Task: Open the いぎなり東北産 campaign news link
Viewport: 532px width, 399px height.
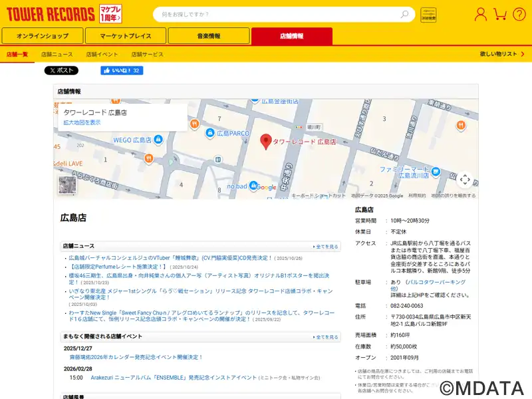Action: click(201, 294)
